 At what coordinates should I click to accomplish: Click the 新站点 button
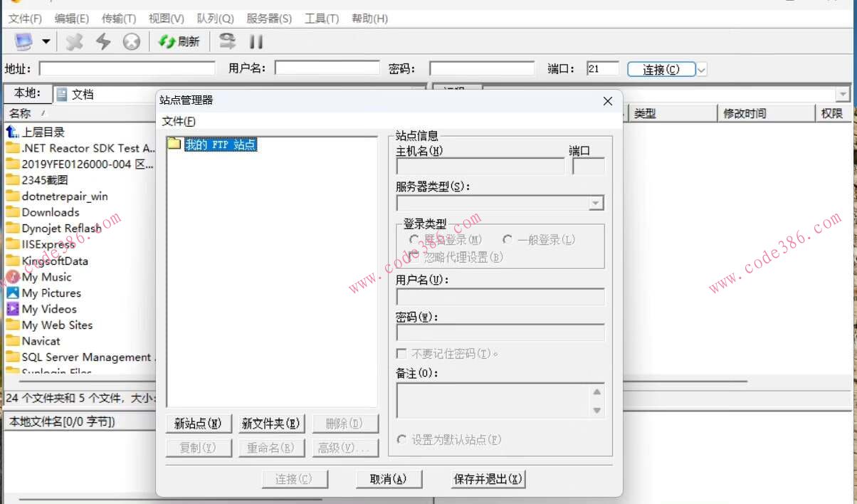[x=198, y=423]
